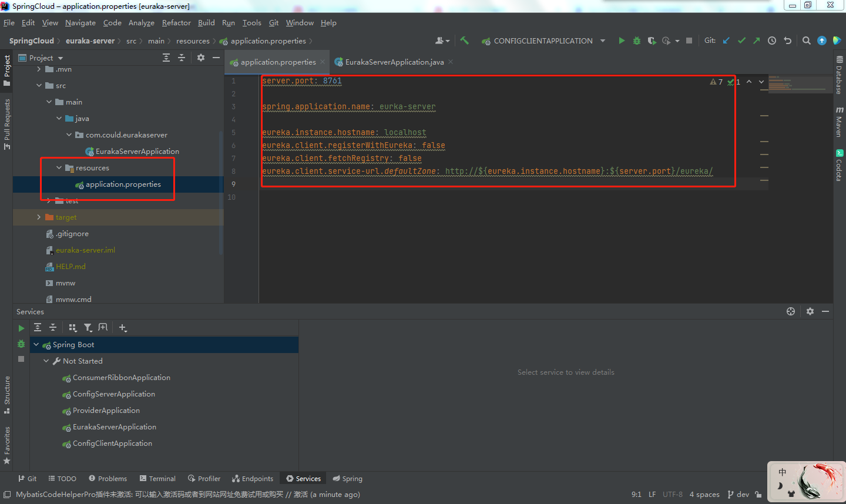Screen dimensions: 846x504
Task: Click Git Rollback undo icon
Action: pyautogui.click(x=788, y=41)
